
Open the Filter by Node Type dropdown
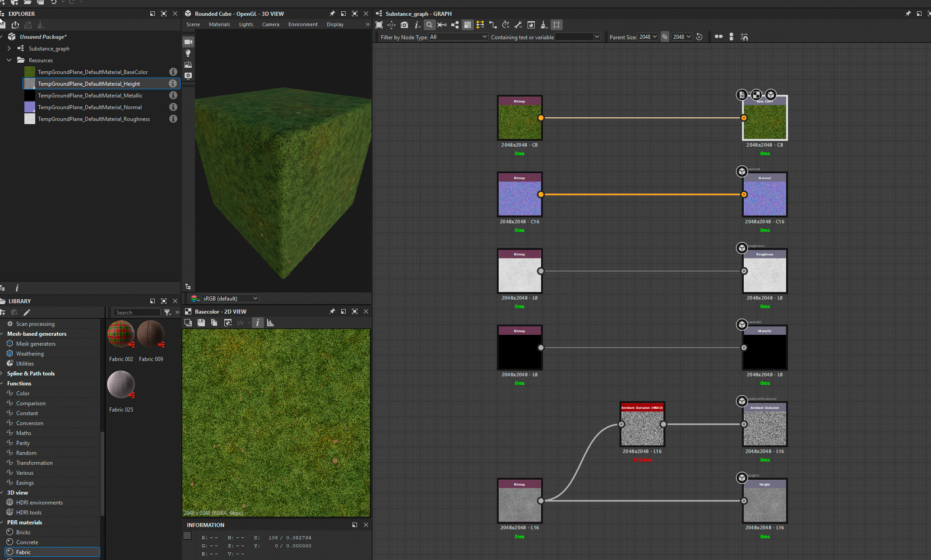457,37
